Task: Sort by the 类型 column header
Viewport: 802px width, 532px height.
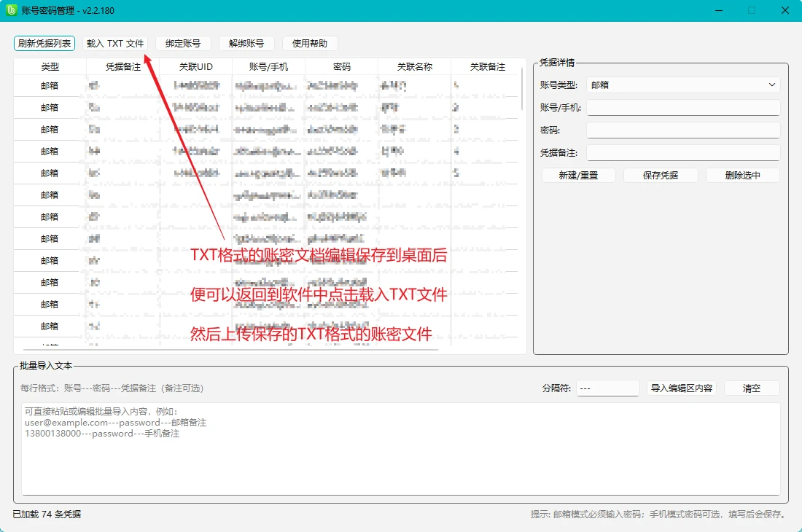Action: point(50,66)
